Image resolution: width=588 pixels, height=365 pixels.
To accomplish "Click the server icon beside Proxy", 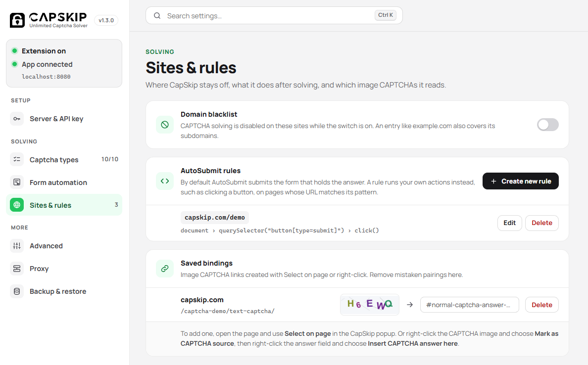I will [x=17, y=269].
